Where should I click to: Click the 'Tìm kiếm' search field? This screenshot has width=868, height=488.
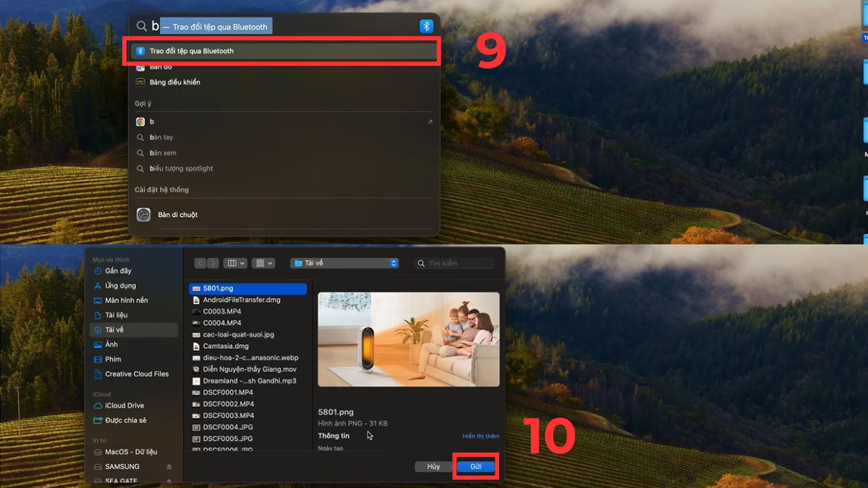(x=456, y=264)
